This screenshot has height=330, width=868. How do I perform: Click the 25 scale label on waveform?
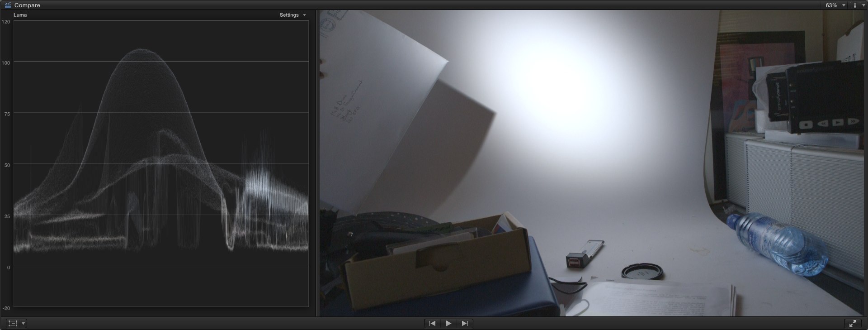click(x=7, y=216)
